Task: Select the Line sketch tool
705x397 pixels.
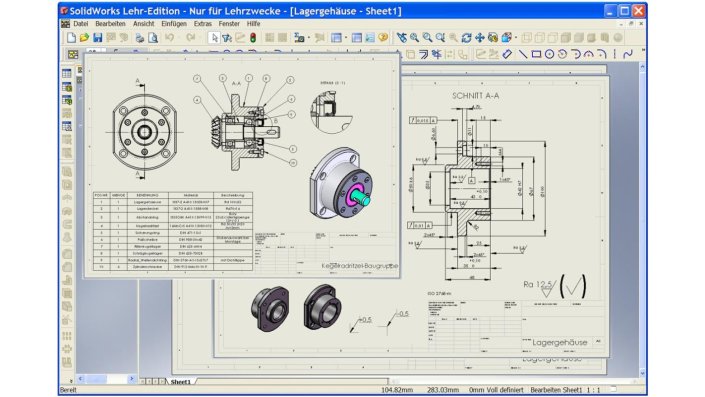Action: pyautogui.click(x=522, y=54)
